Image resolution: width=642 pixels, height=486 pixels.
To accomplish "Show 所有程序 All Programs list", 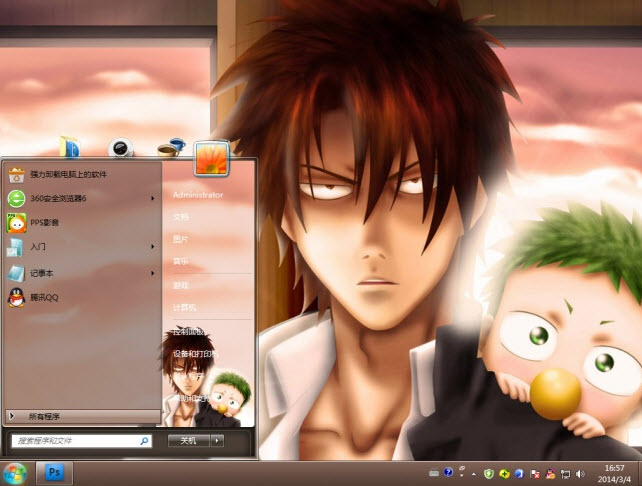I will (83, 416).
